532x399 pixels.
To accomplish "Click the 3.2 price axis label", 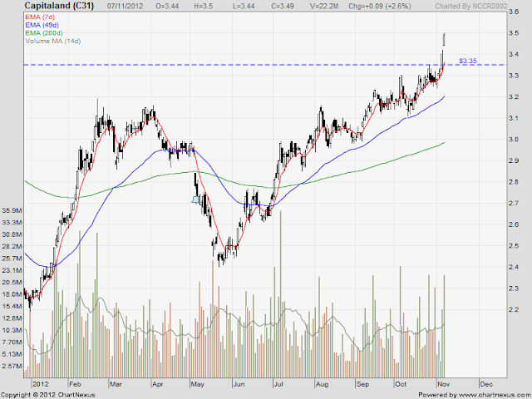I will pyautogui.click(x=514, y=97).
